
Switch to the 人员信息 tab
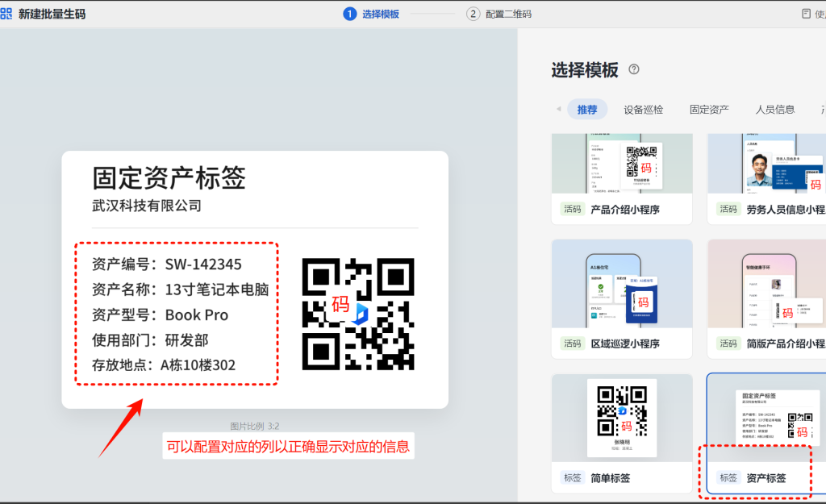coord(775,110)
